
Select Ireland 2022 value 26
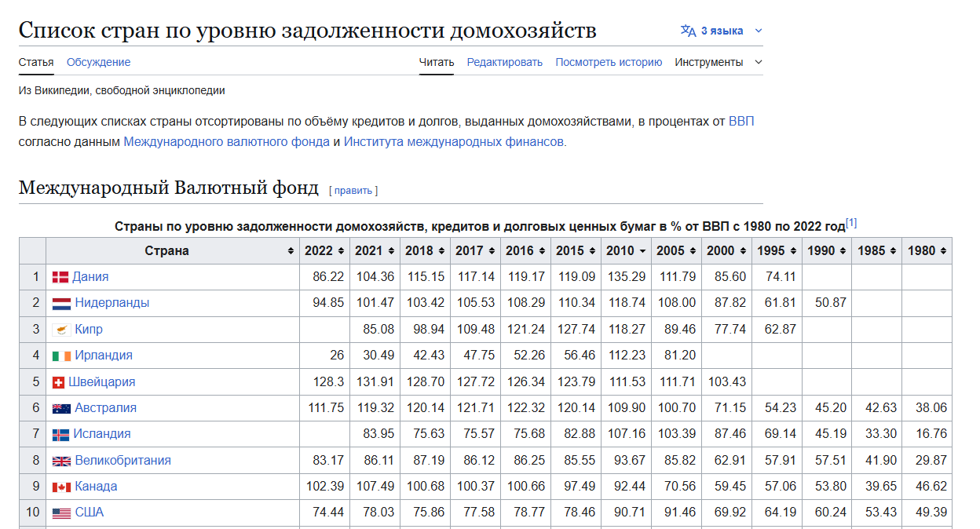coord(337,356)
